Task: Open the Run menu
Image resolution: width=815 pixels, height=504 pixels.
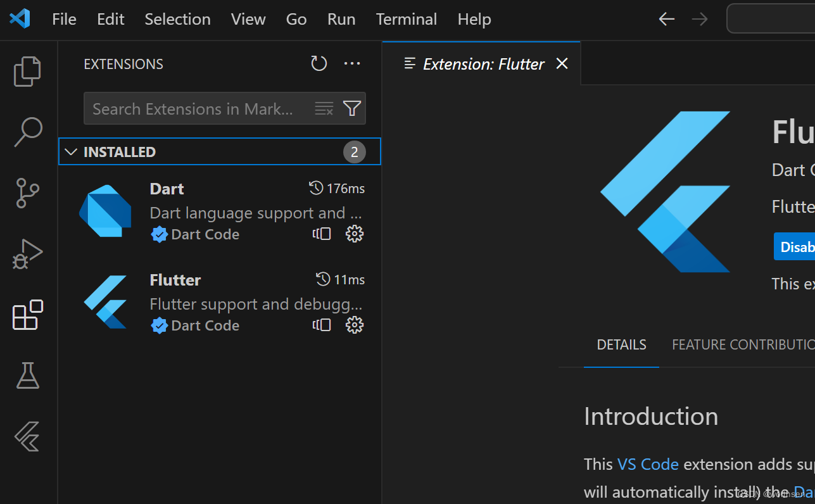Action: coord(341,19)
